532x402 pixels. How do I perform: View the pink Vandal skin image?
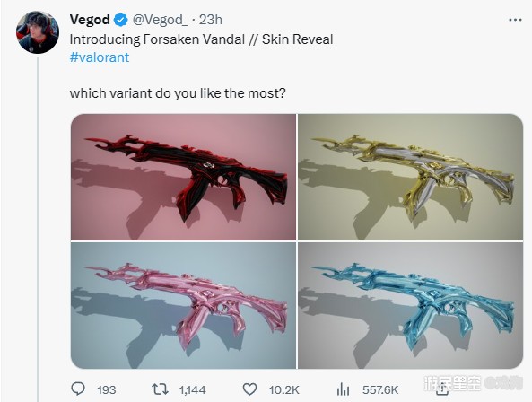(x=183, y=305)
